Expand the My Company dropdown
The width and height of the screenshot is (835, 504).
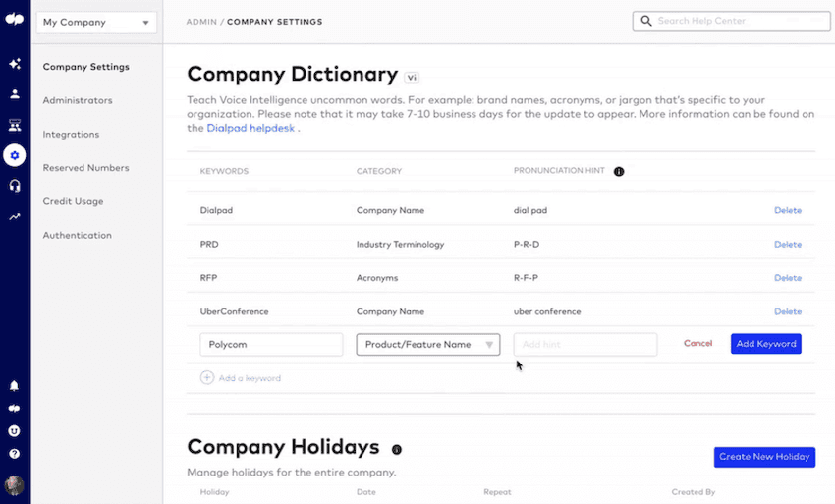[x=96, y=23]
